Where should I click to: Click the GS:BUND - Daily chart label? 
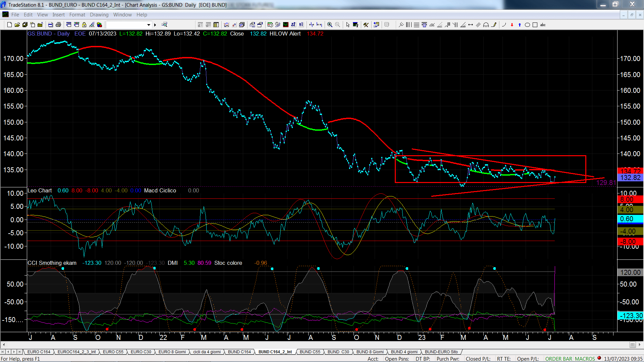pos(49,34)
